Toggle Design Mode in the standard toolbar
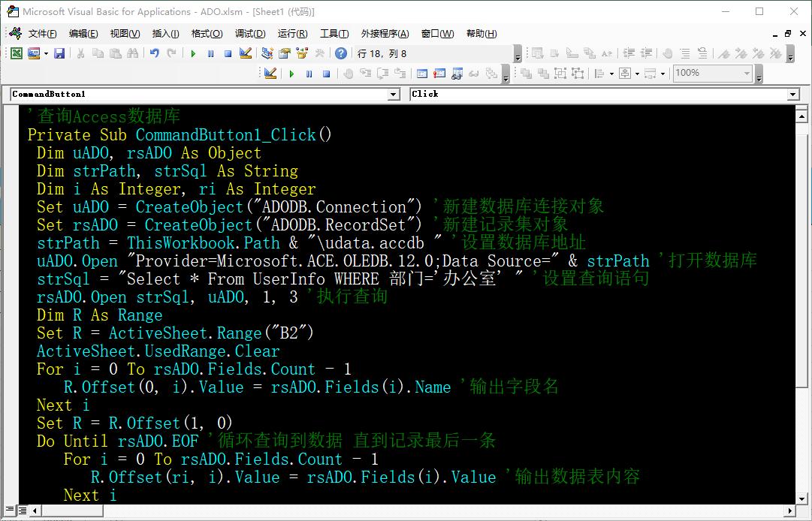The image size is (812, 521). (246, 53)
